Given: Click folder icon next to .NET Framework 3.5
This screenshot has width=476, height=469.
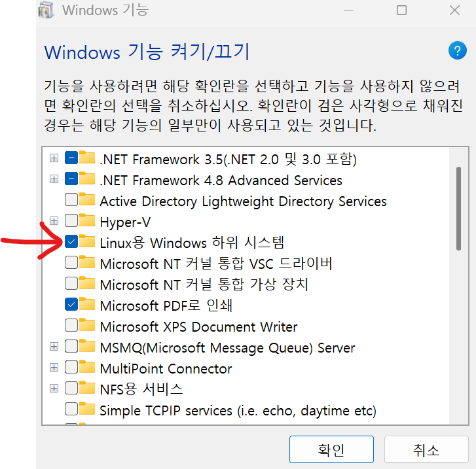Looking at the screenshot, I should [x=87, y=158].
